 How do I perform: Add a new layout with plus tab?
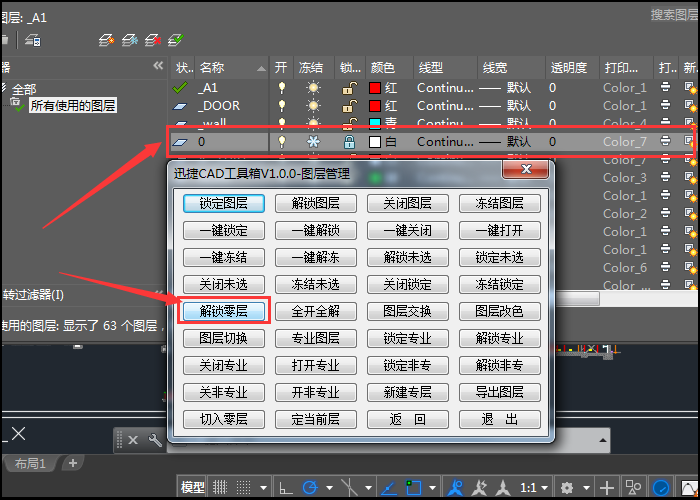[x=73, y=463]
